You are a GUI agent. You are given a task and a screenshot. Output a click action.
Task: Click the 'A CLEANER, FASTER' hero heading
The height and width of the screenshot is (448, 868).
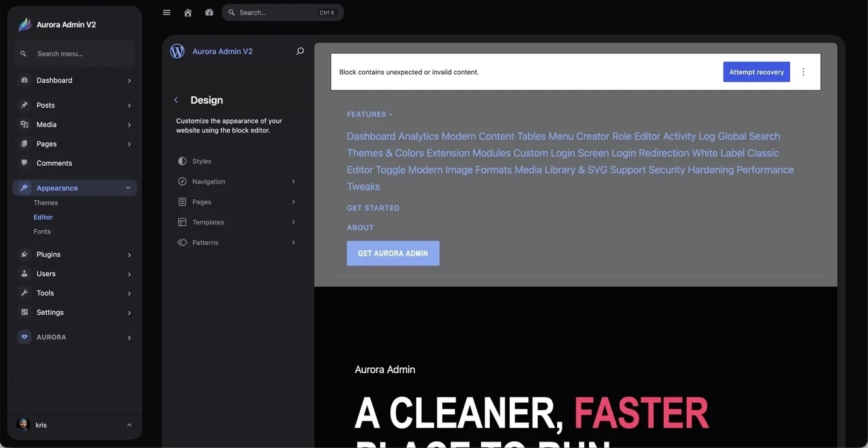(532, 414)
